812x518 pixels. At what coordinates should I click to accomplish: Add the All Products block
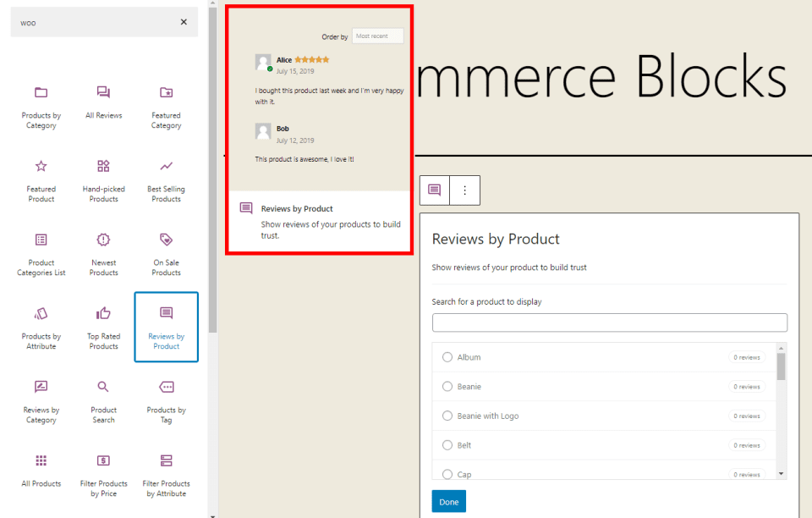(40, 471)
